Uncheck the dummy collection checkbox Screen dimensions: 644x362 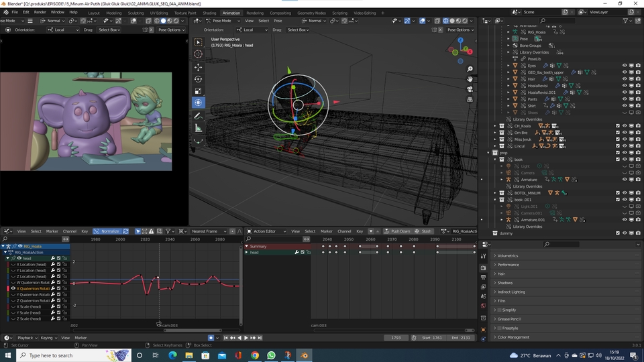(618, 233)
